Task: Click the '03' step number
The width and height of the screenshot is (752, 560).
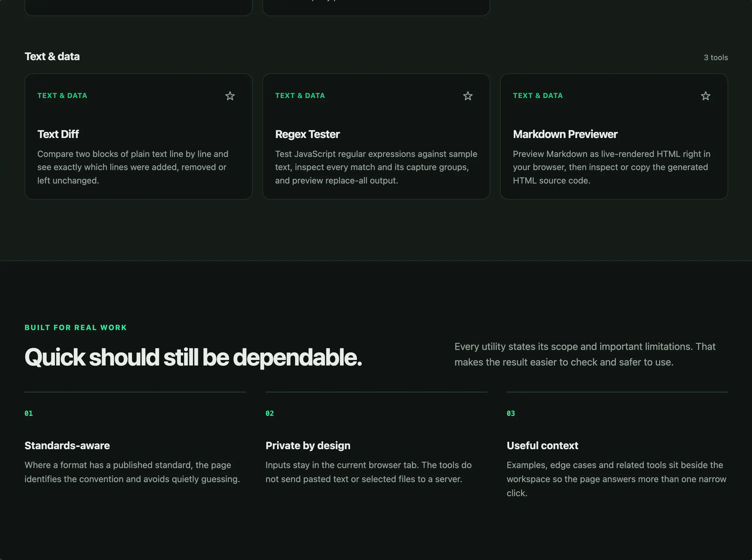Action: coord(511,413)
